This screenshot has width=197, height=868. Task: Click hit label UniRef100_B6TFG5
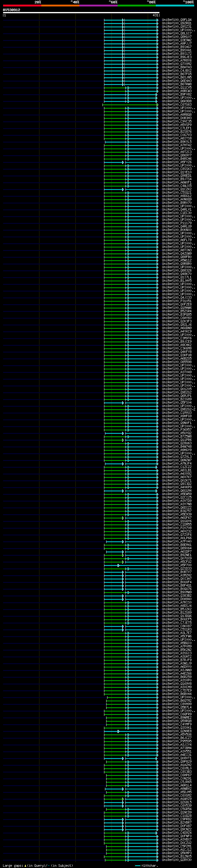[177, 74]
